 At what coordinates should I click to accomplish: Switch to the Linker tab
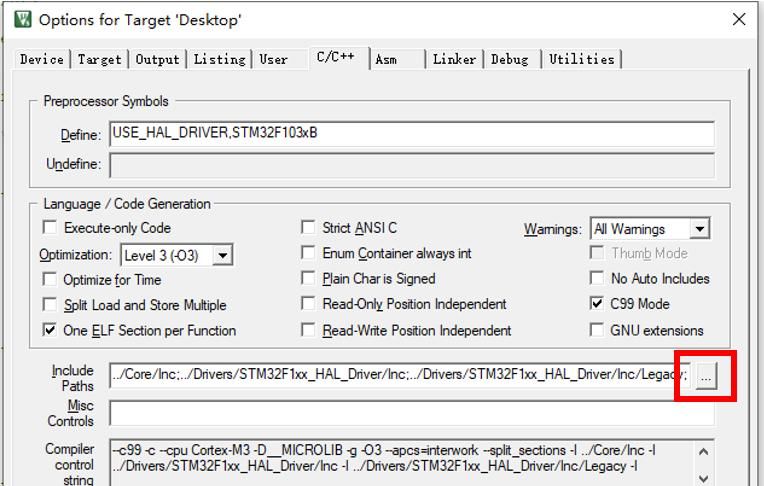pyautogui.click(x=454, y=59)
